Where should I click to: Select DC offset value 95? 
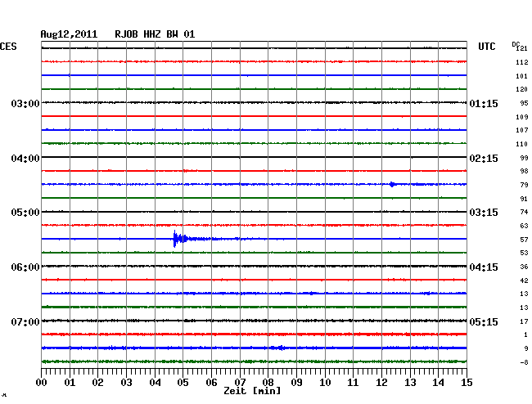coord(524,103)
